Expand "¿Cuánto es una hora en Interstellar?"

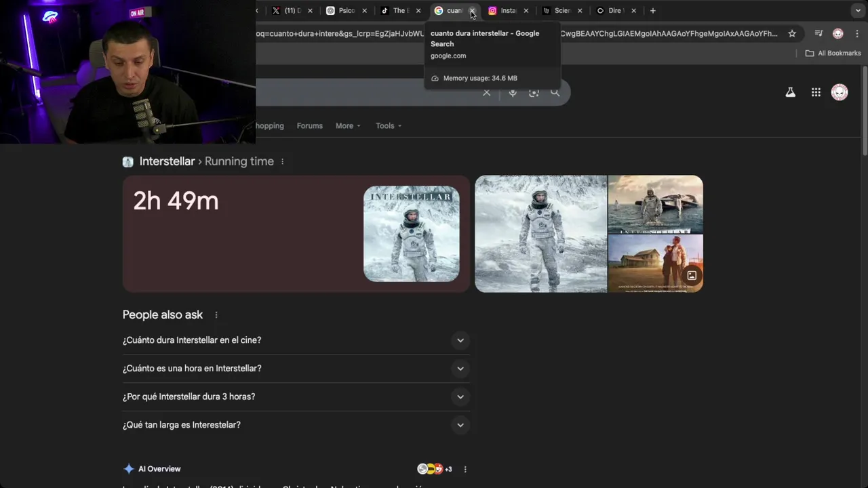pyautogui.click(x=296, y=369)
